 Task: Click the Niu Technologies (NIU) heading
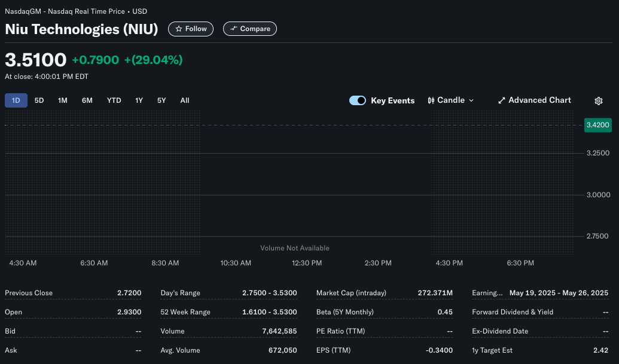click(x=81, y=29)
